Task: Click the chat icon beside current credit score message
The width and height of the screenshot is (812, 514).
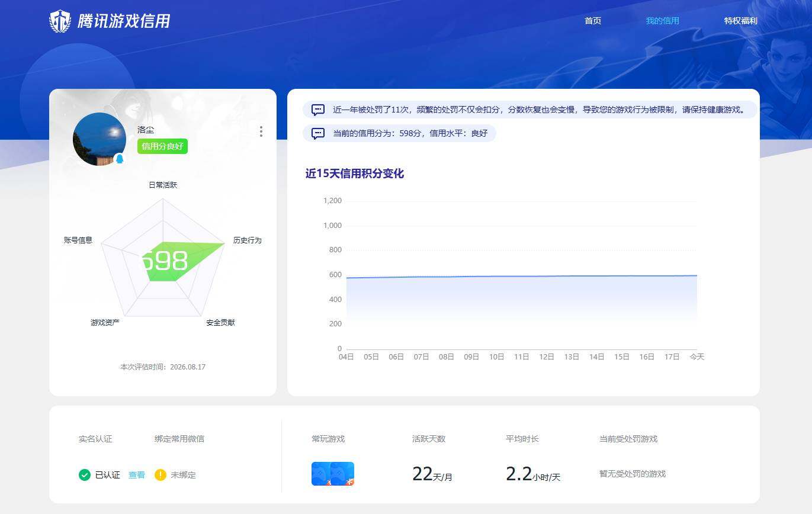Action: coord(318,134)
